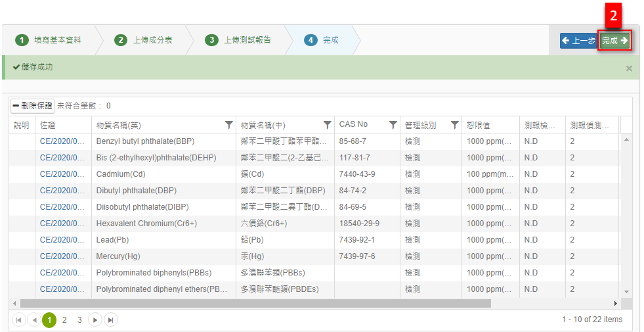Go to the next page arrow
Image resolution: width=644 pixels, height=332 pixels.
tap(95, 320)
